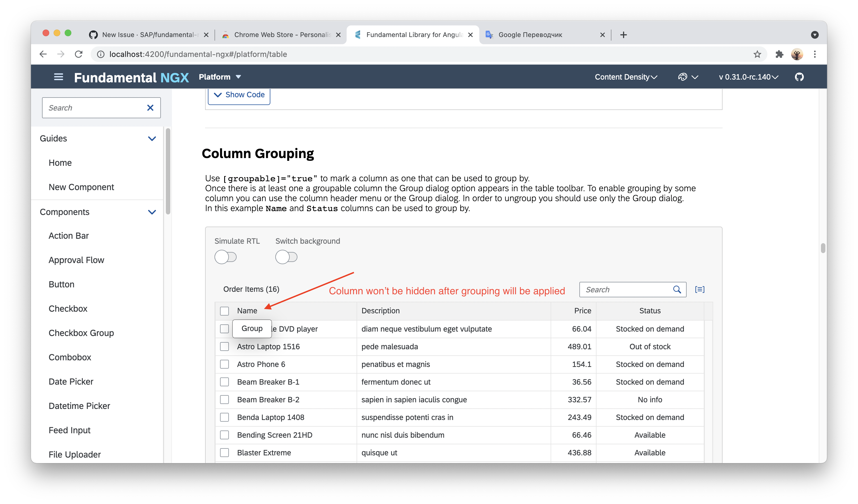
Task: View site information icon in address bar
Action: [101, 54]
